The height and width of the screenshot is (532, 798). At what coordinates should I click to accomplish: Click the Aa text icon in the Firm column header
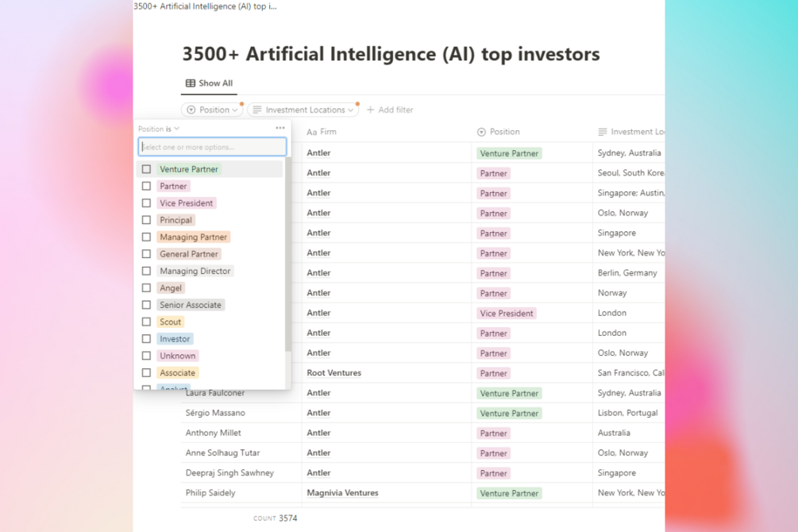[312, 132]
